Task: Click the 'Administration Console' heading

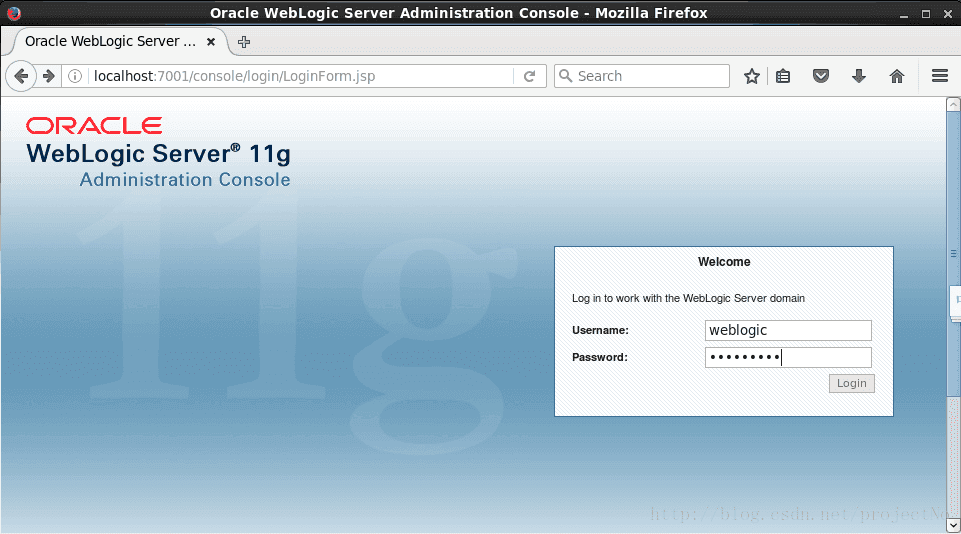Action: point(185,180)
